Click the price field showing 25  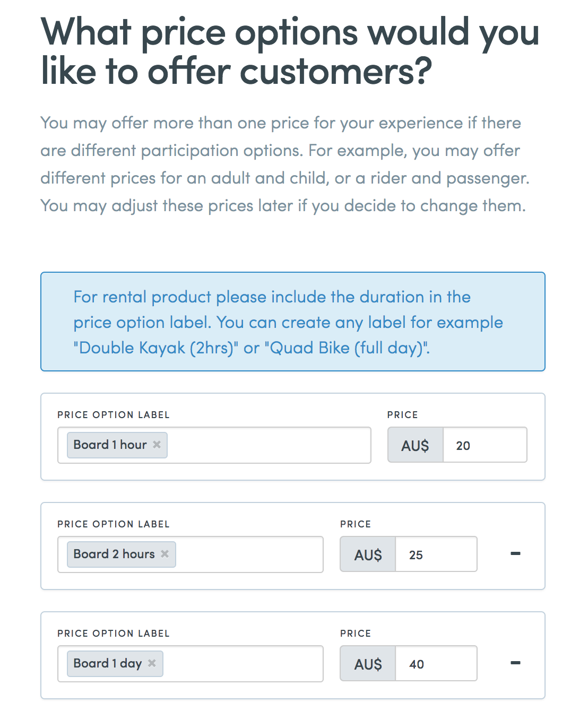(436, 554)
